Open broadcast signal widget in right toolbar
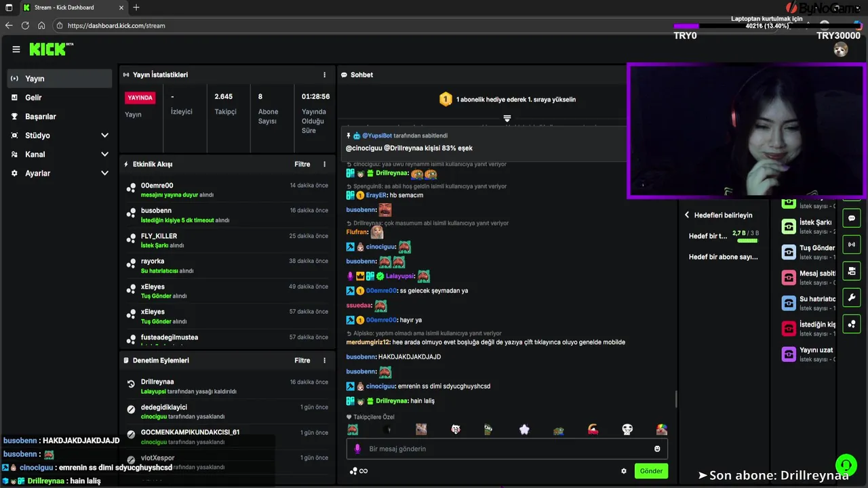Screen dimensions: 868x488 click(x=852, y=245)
